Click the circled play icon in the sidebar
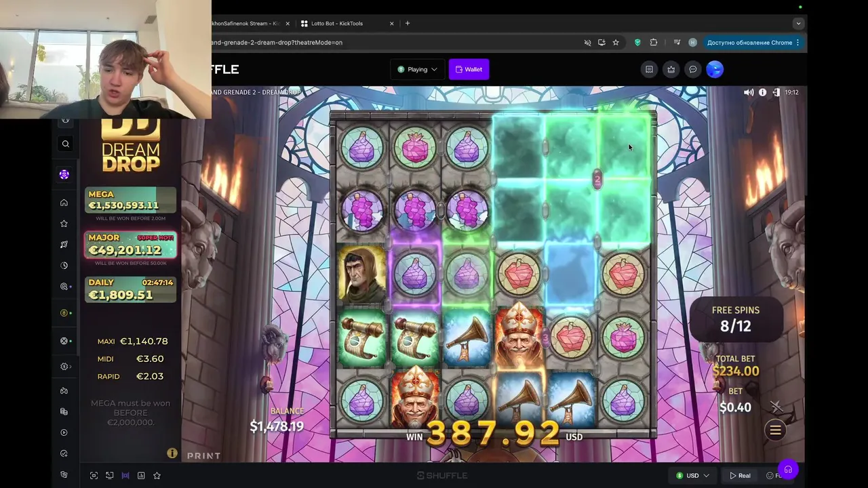 click(x=64, y=432)
